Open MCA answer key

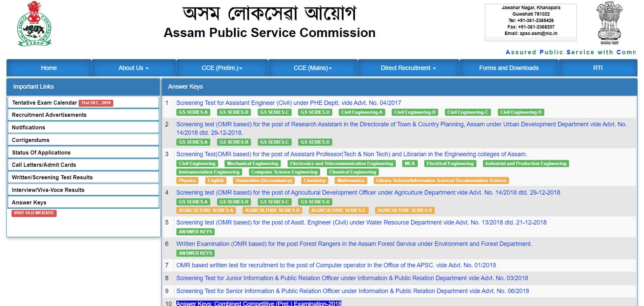(x=410, y=163)
